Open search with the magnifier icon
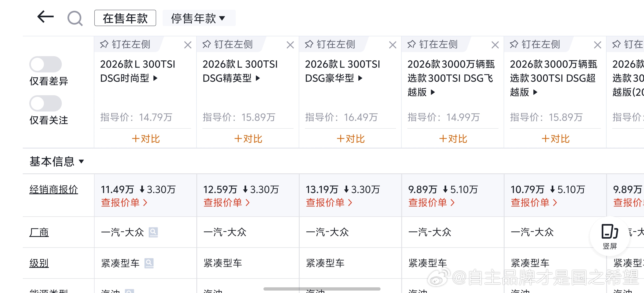 pos(75,18)
